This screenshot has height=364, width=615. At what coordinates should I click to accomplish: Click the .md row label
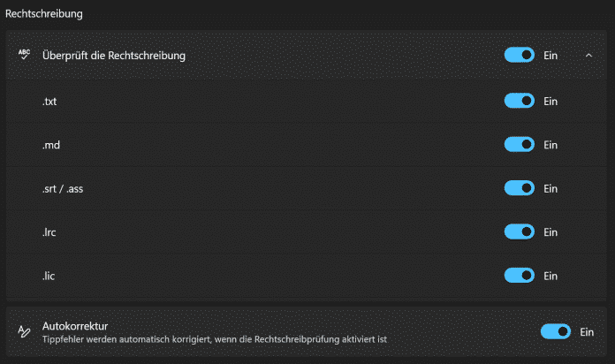[x=49, y=144]
